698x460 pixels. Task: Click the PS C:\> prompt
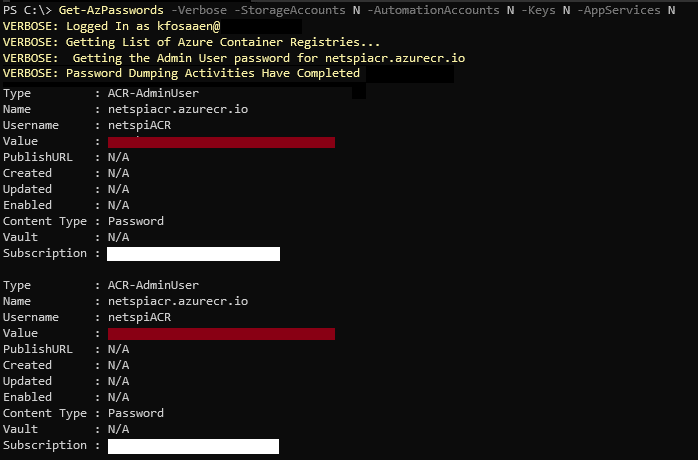pos(28,10)
